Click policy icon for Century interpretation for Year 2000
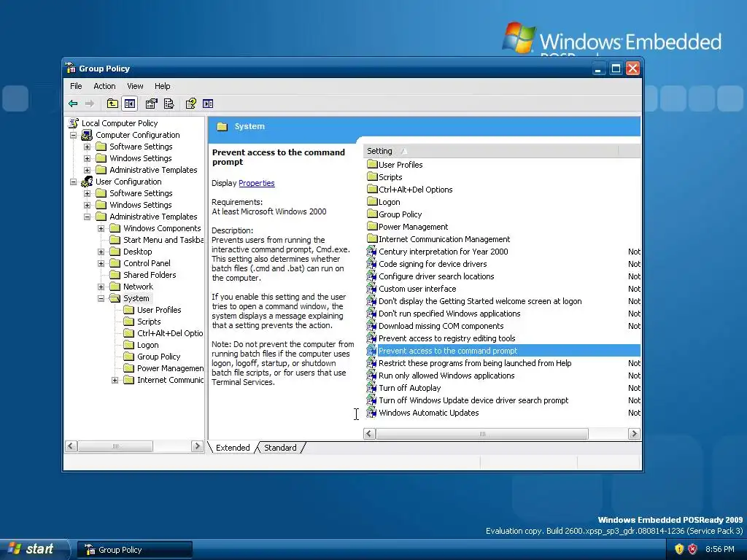 (371, 251)
